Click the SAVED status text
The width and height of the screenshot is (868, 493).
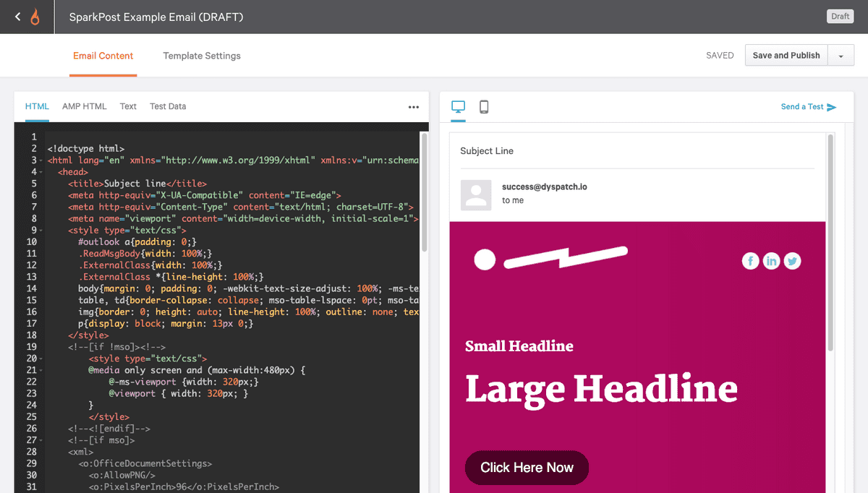(x=720, y=56)
